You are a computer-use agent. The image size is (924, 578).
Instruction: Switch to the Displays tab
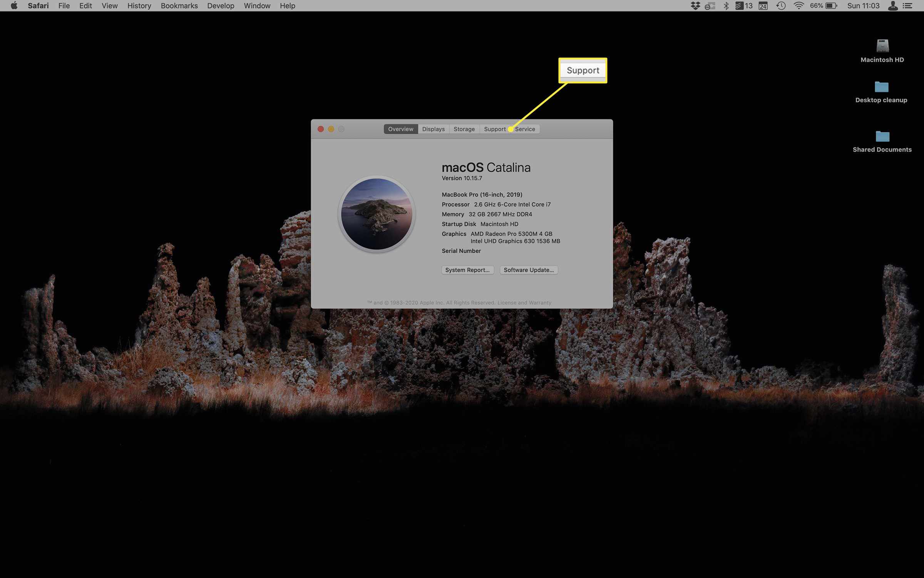[433, 129]
